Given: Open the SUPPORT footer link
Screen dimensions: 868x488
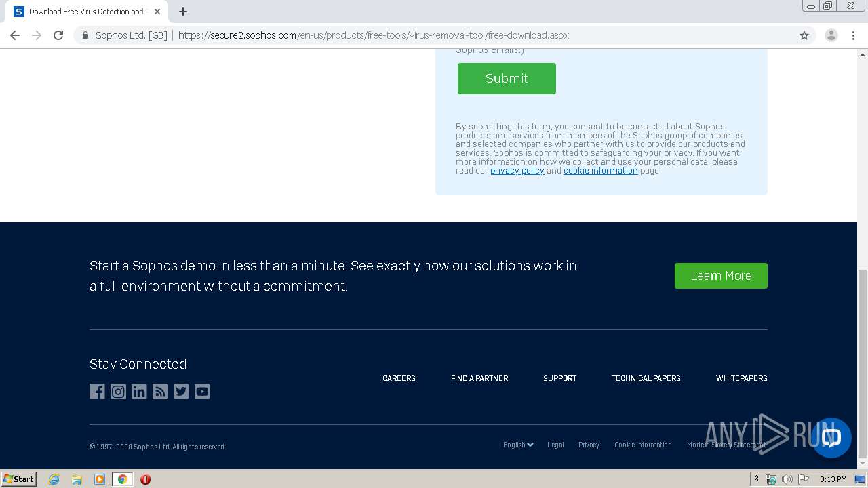Looking at the screenshot, I should 559,378.
